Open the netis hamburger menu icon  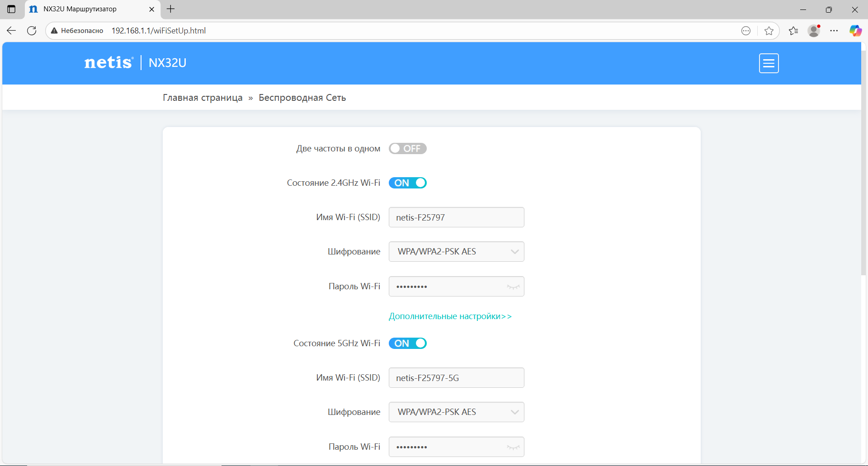(x=769, y=63)
